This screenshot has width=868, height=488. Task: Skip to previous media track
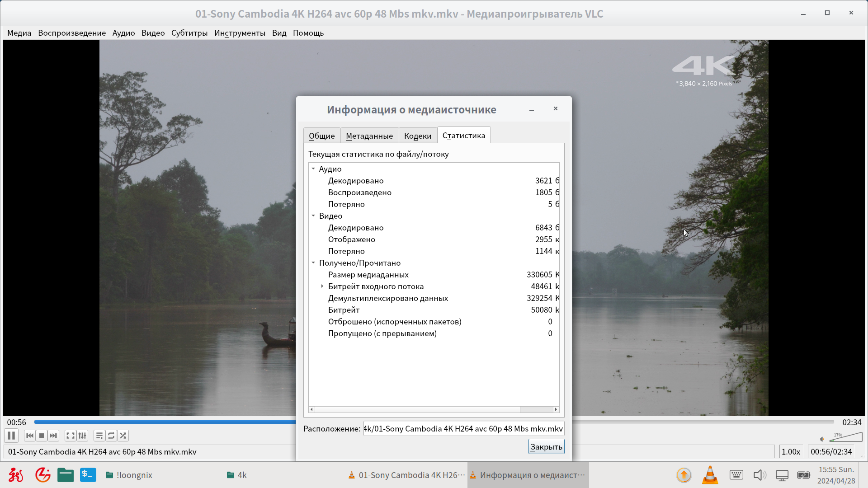(x=30, y=436)
